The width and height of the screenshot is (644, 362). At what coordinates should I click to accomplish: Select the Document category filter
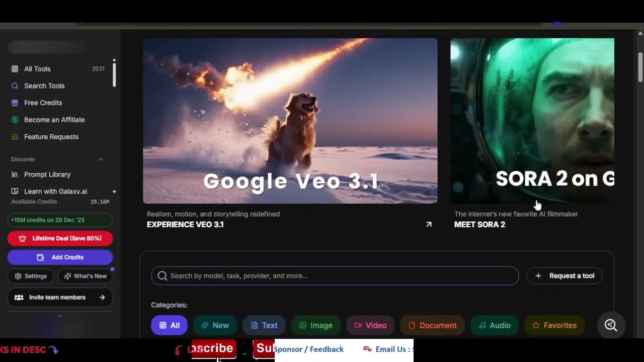tap(433, 325)
